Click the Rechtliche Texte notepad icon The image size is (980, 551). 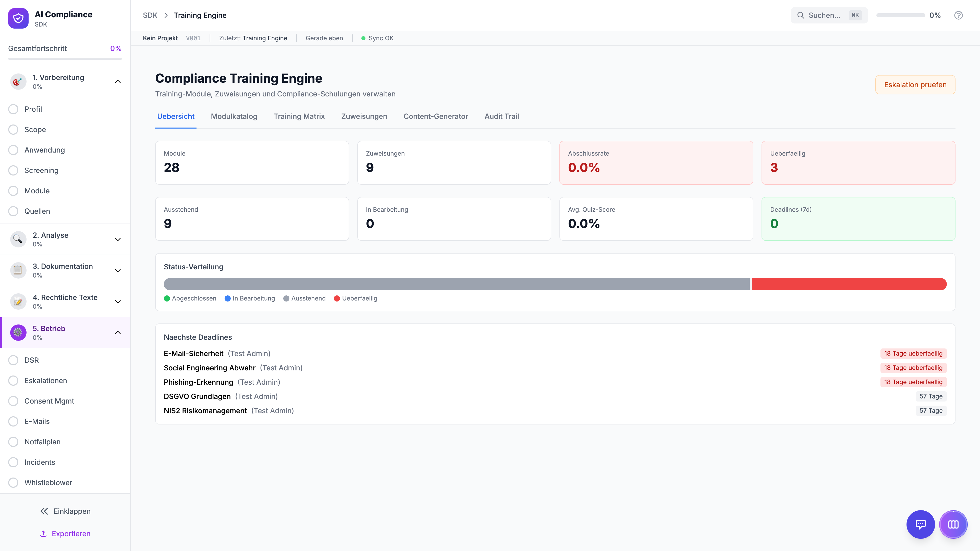(x=18, y=302)
